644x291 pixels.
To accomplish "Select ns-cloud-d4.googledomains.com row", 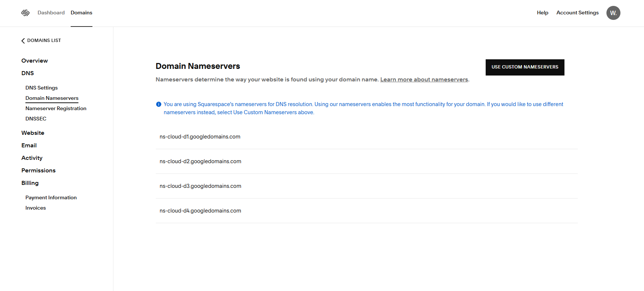I will [367, 211].
